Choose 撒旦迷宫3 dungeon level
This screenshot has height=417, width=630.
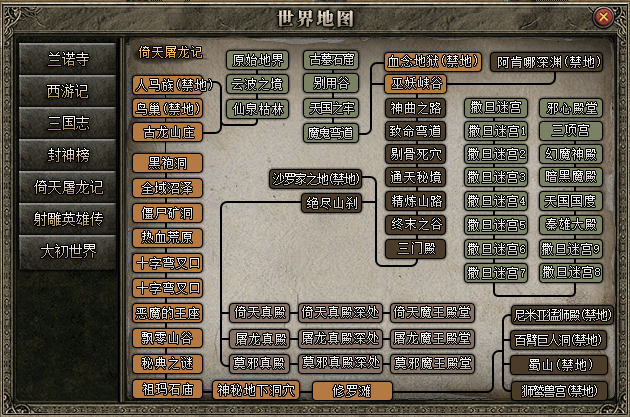[x=496, y=177]
